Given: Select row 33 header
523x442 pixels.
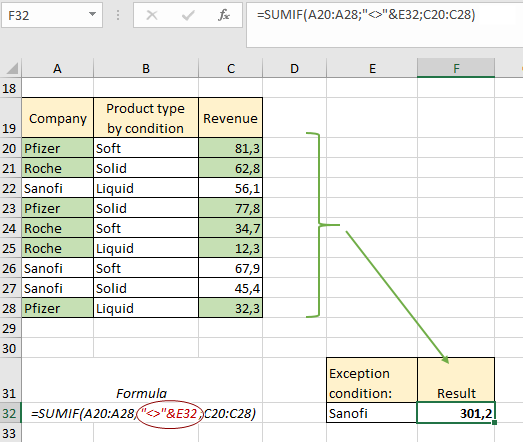Looking at the screenshot, I should 10,433.
